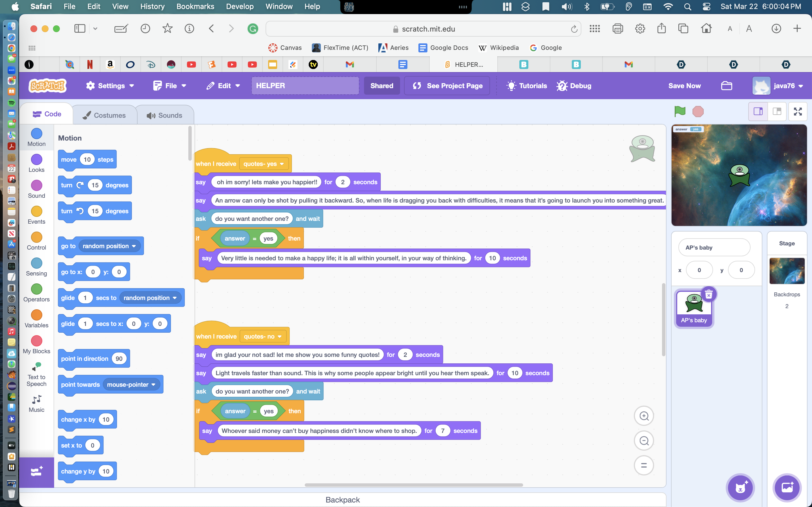Zoom in on the code workspace
Image resolution: width=812 pixels, height=507 pixels.
click(x=644, y=416)
